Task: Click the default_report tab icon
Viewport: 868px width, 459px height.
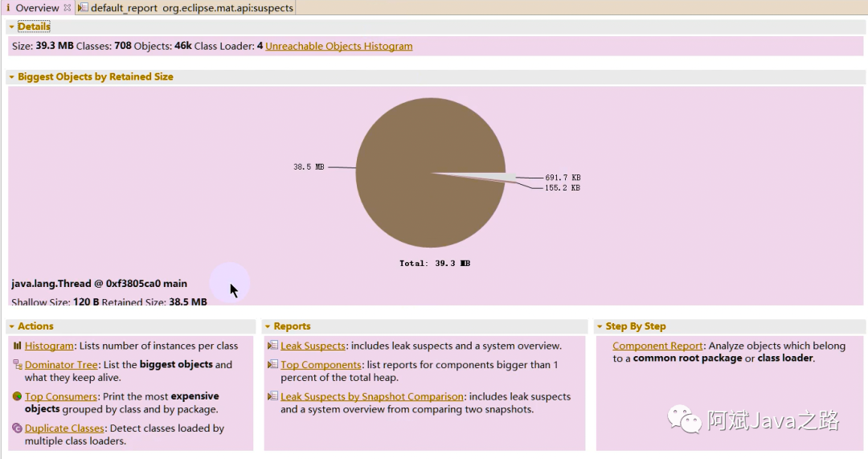Action: coord(83,8)
